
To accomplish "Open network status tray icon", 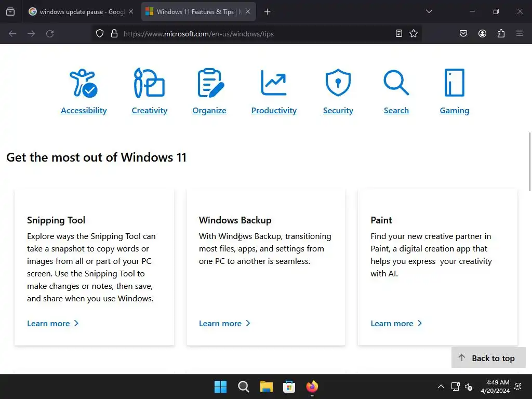I will 455,387.
